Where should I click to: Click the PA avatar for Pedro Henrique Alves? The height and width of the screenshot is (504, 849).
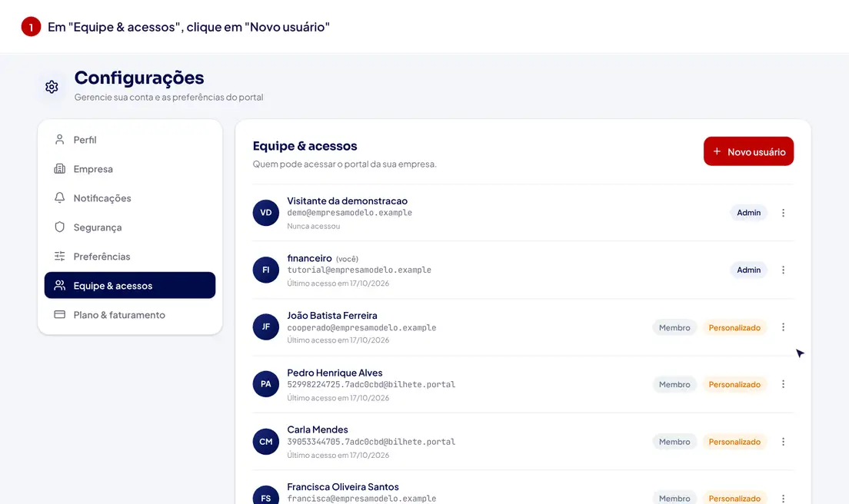(x=266, y=384)
